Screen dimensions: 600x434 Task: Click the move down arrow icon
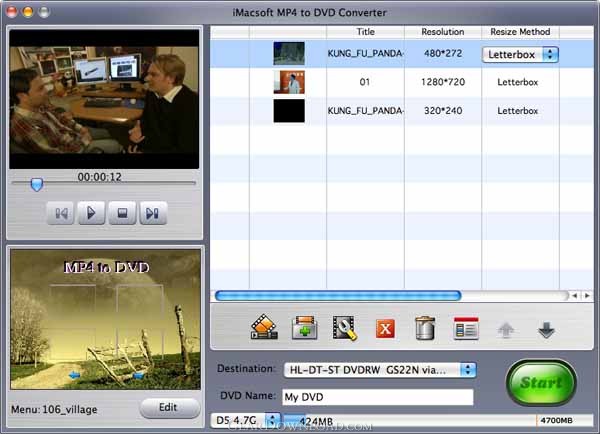[x=546, y=330]
